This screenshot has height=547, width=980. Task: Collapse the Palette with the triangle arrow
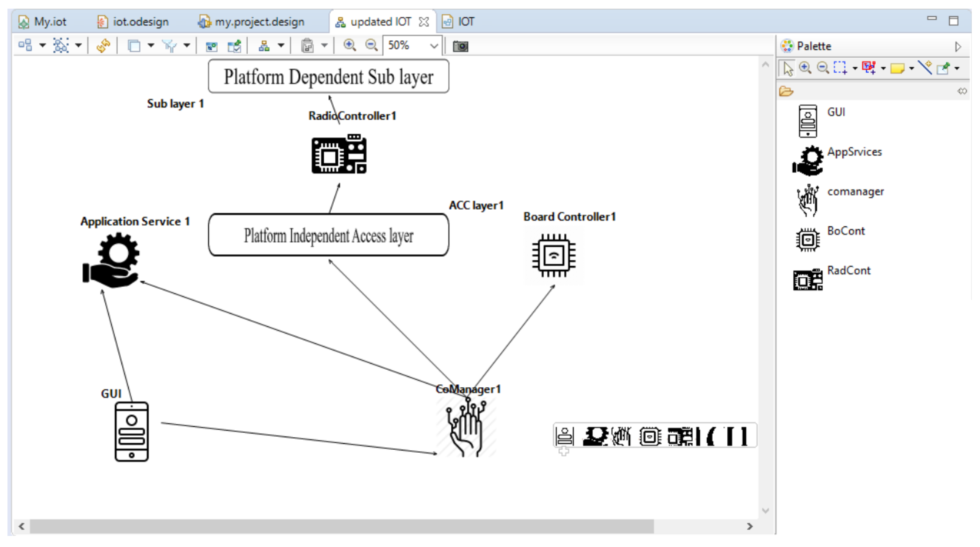pos(958,47)
